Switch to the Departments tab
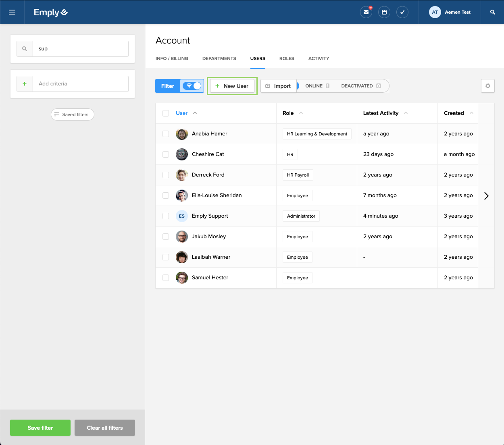 coord(219,58)
